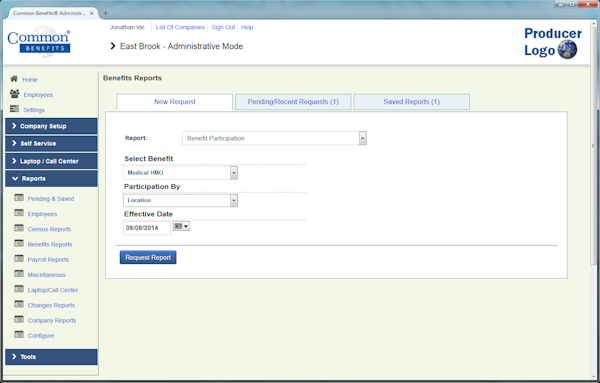Viewport: 600px width, 383px height.
Task: Click the Request Report button
Action: [x=148, y=258]
